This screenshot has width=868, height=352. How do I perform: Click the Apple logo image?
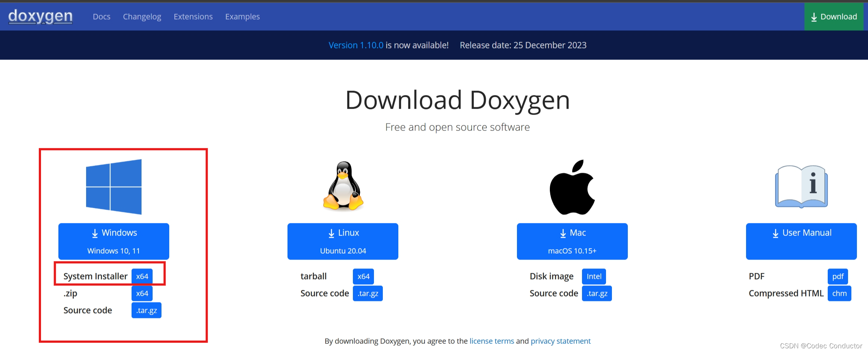pyautogui.click(x=572, y=187)
